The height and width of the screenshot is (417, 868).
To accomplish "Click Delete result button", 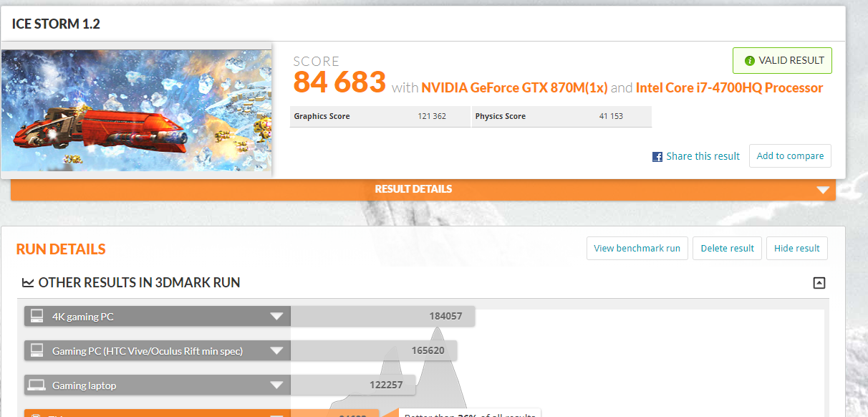I will (727, 249).
